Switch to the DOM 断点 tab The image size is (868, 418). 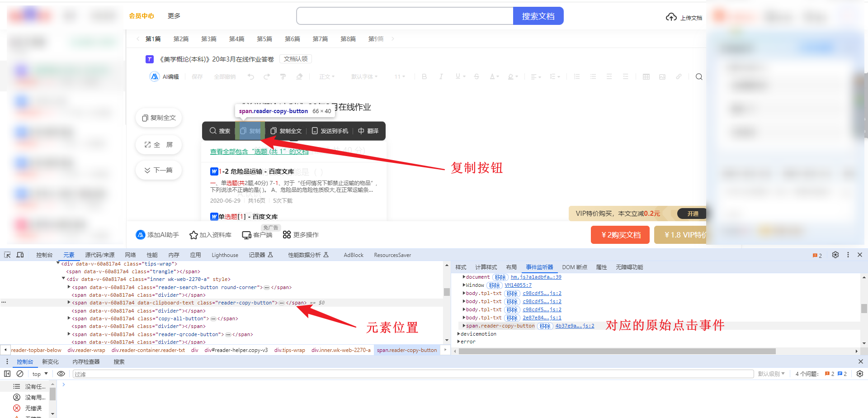pos(575,267)
